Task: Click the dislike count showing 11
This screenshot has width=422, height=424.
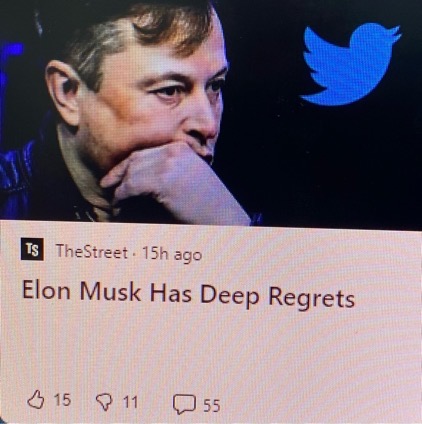Action: point(130,402)
